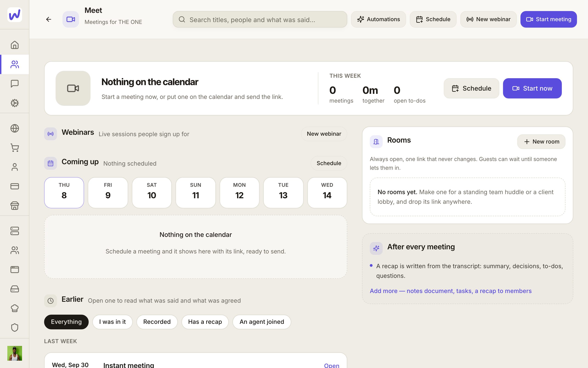Click the W logo in the sidebar
This screenshot has height=368, width=588.
[14, 14]
